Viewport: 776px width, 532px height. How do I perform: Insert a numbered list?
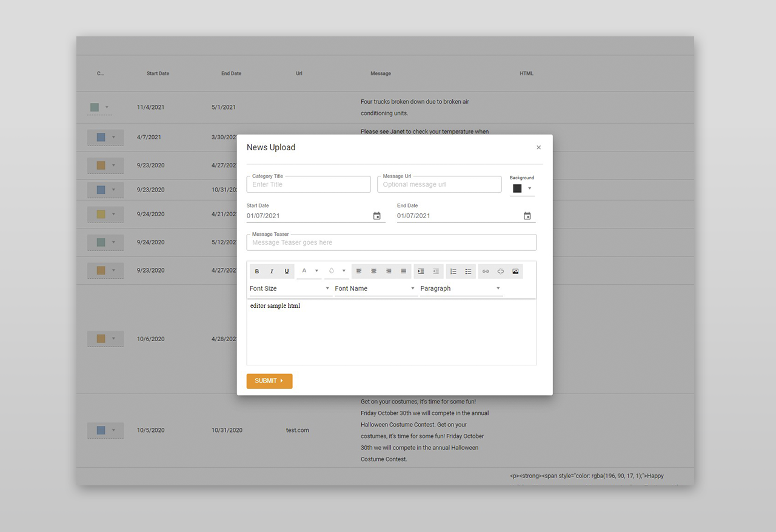click(x=453, y=271)
